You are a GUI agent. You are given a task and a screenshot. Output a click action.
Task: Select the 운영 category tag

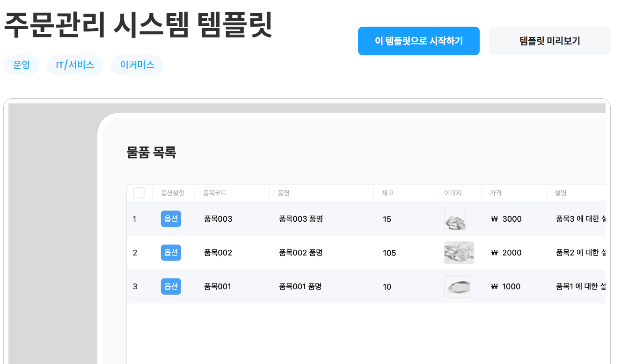pyautogui.click(x=21, y=65)
